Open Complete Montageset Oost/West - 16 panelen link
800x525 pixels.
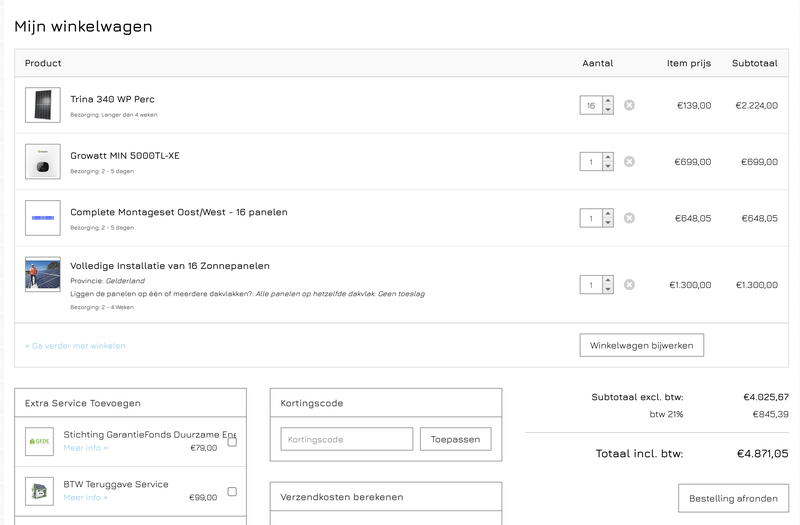click(x=179, y=212)
